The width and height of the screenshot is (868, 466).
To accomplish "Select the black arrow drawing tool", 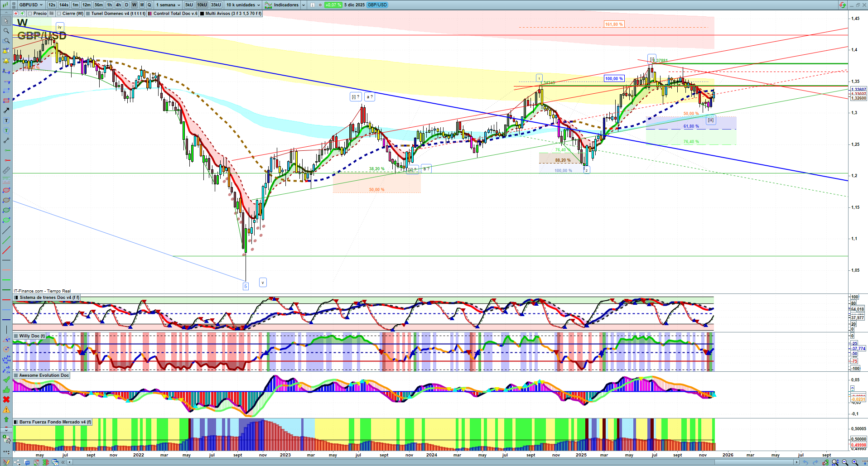I will 6,110.
